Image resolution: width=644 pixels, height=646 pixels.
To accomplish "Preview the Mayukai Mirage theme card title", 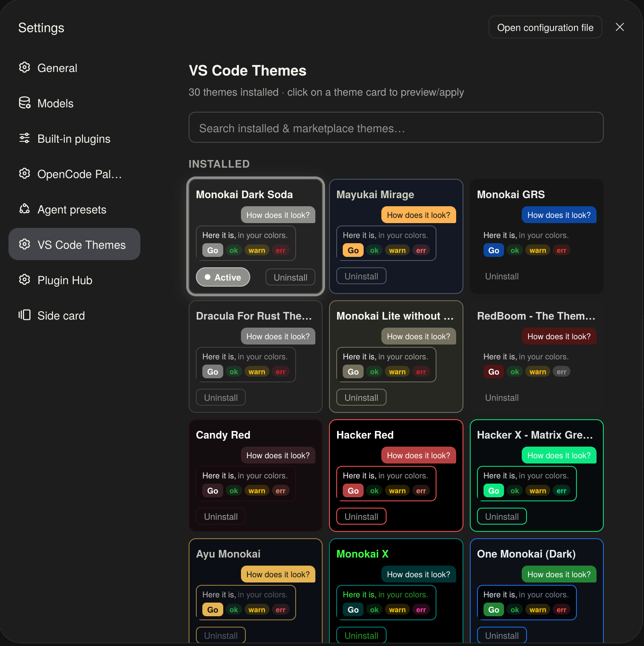I will click(375, 195).
